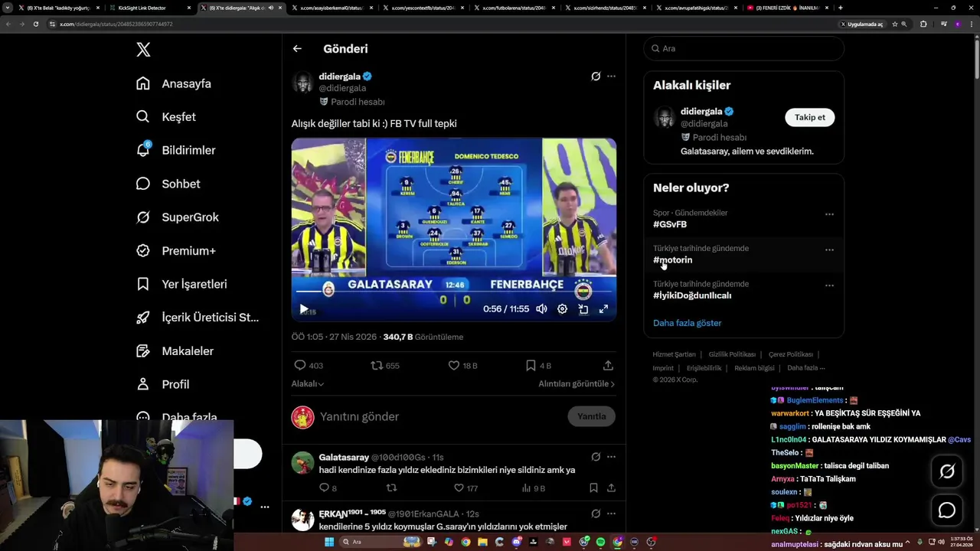This screenshot has height=551, width=980.
Task: Open Spotify from the taskbar
Action: pos(600,542)
